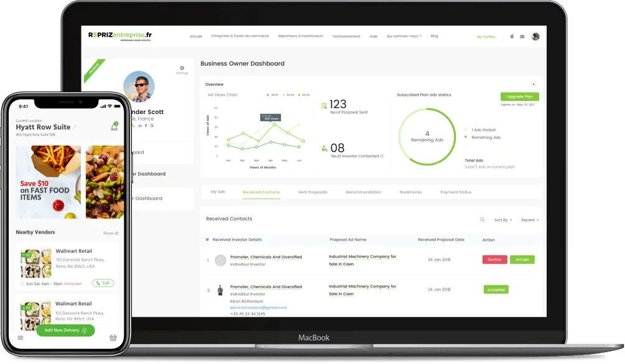The image size is (625, 364).
Task: Click the Upgrade Plan button
Action: [520, 96]
